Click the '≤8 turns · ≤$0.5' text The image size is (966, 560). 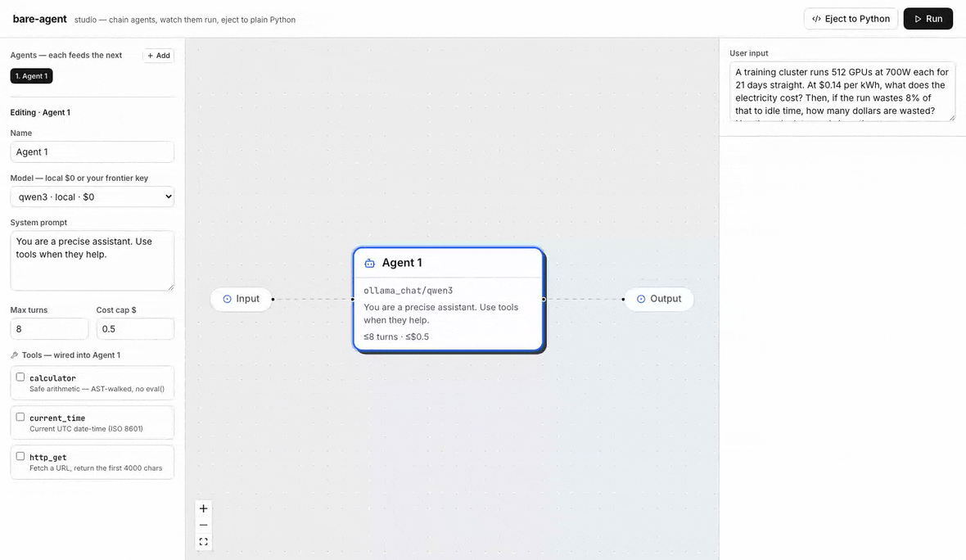396,336
